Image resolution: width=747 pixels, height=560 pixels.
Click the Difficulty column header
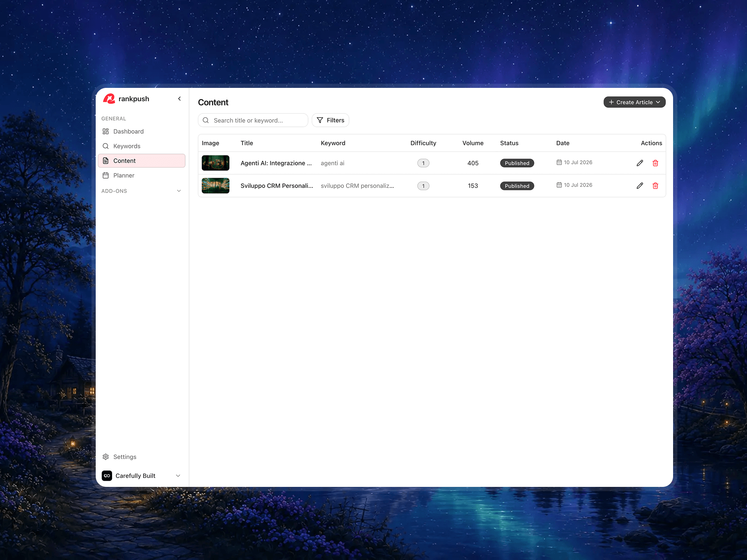pyautogui.click(x=423, y=143)
